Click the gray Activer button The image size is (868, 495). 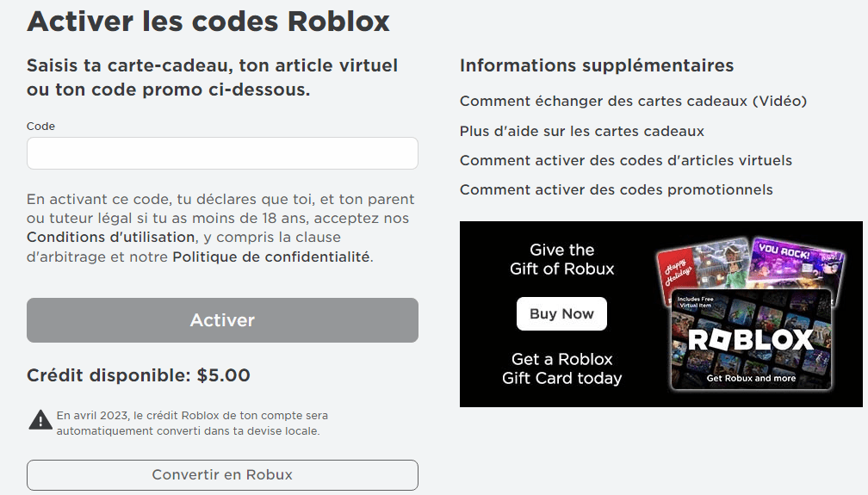pyautogui.click(x=222, y=320)
